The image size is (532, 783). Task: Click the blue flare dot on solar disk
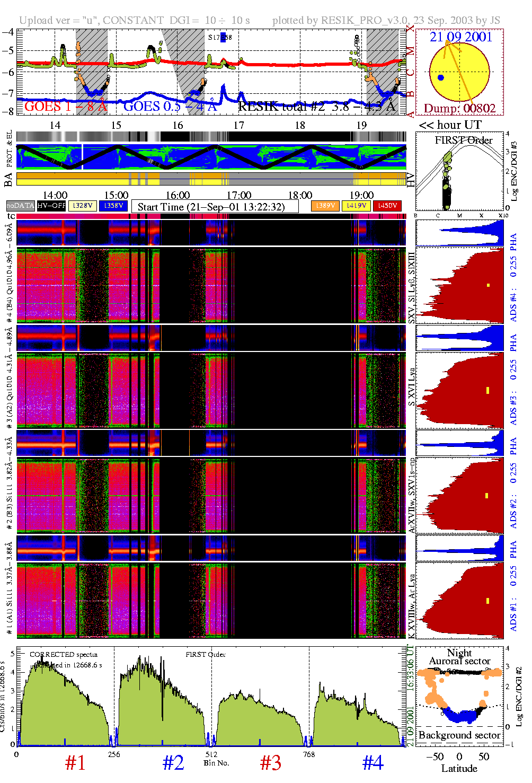(x=441, y=78)
